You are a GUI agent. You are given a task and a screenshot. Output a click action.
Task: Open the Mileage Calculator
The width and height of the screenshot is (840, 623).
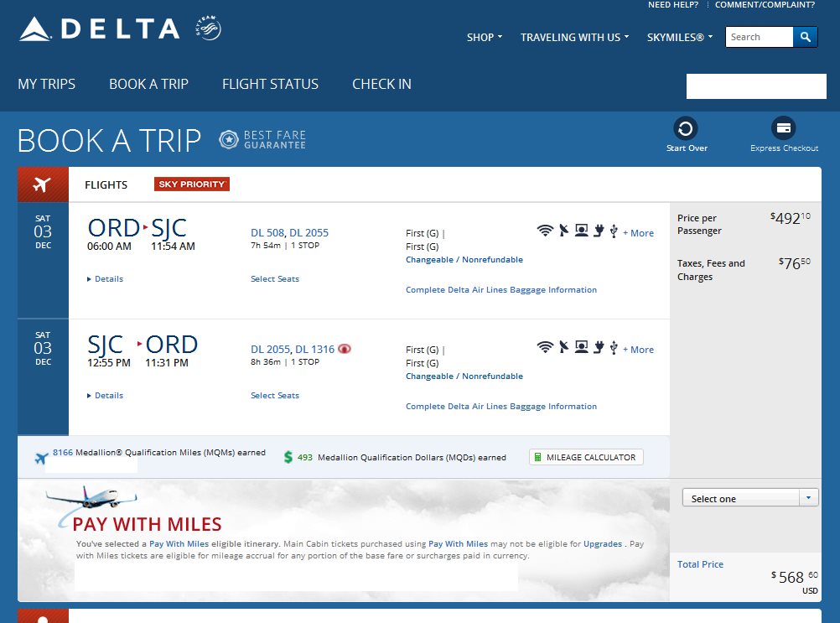[x=587, y=457]
